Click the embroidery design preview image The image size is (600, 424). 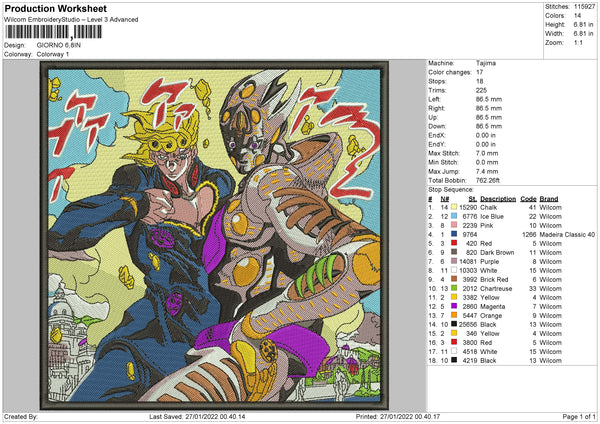214,235
